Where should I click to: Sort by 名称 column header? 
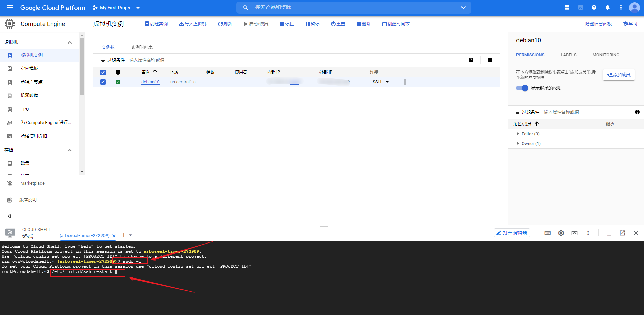pos(149,72)
